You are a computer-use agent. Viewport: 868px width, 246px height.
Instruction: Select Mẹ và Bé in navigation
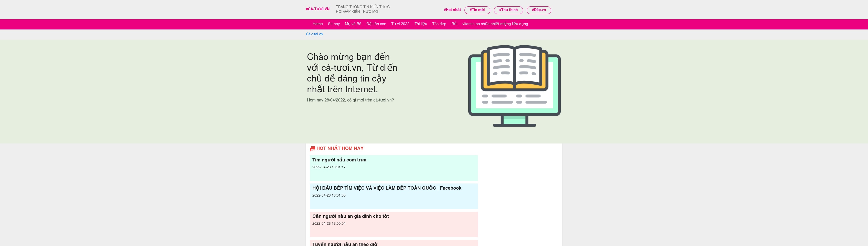(x=353, y=24)
